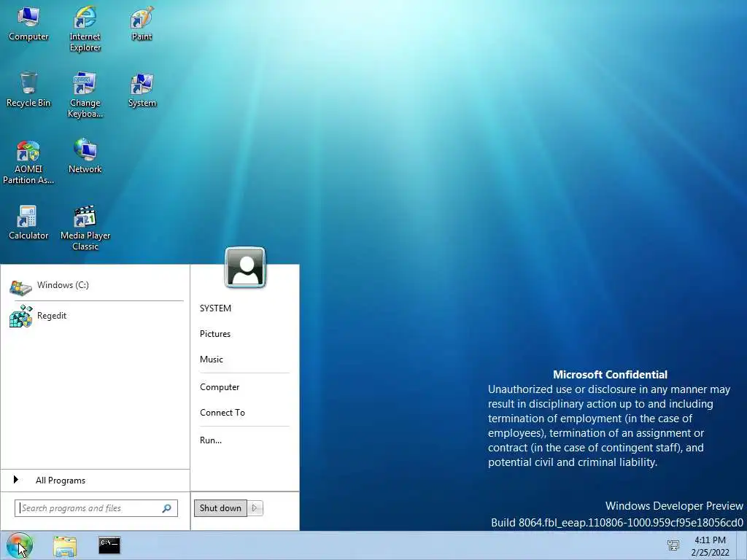Open Computer from the Start menu list
The width and height of the screenshot is (747, 560).
point(219,387)
